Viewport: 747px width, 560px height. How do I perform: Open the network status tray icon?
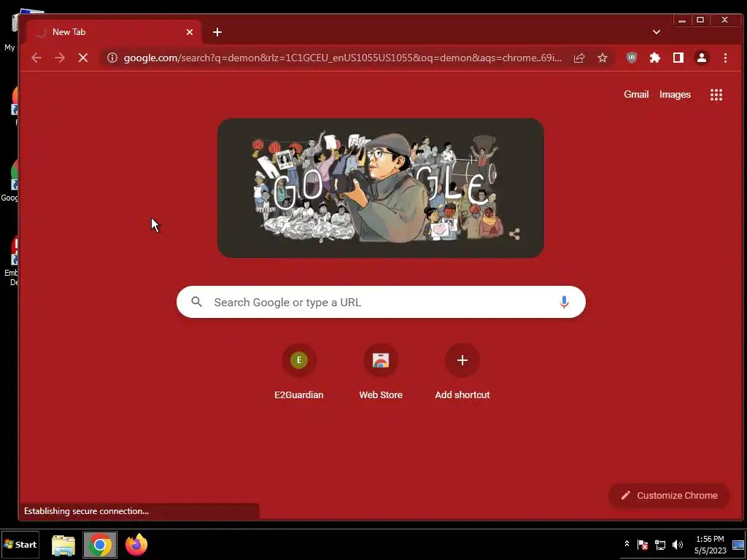click(x=660, y=544)
